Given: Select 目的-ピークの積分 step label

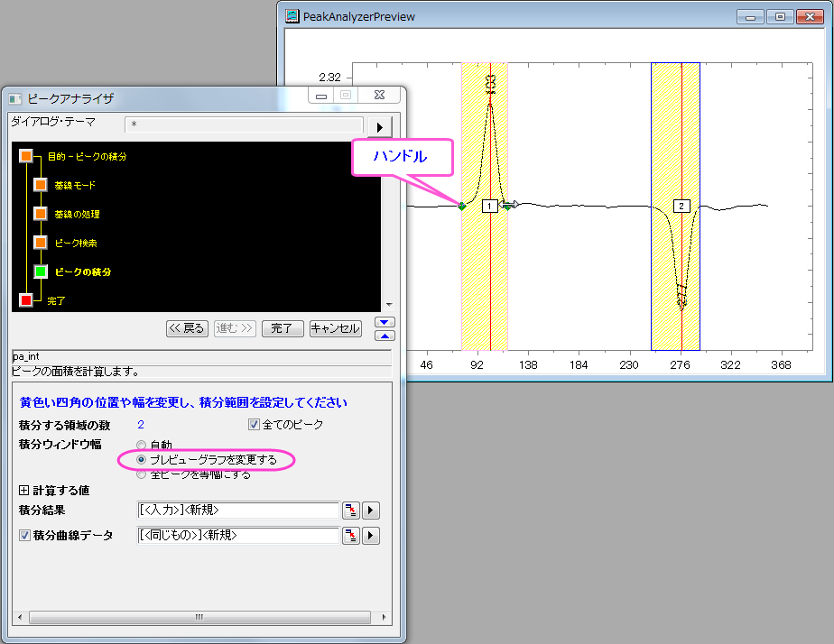Looking at the screenshot, I should tap(88, 156).
